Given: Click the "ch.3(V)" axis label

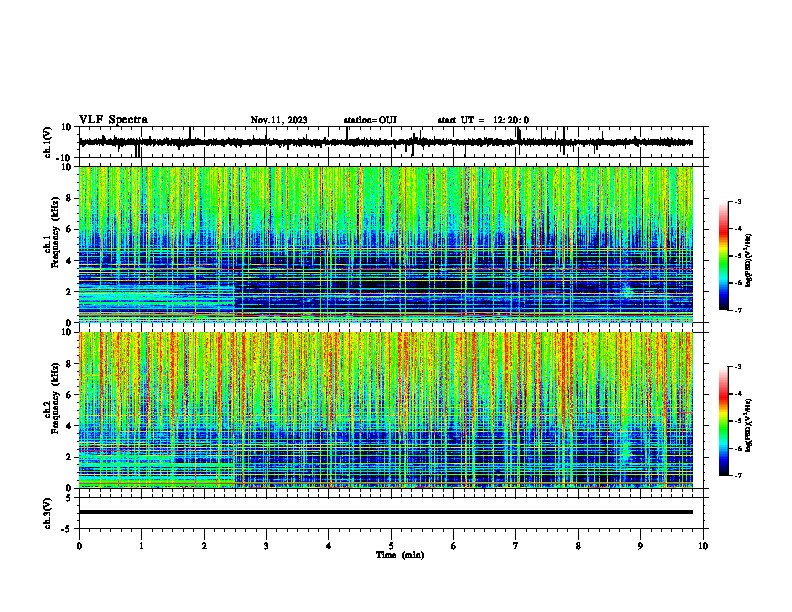Looking at the screenshot, I should (x=48, y=513).
